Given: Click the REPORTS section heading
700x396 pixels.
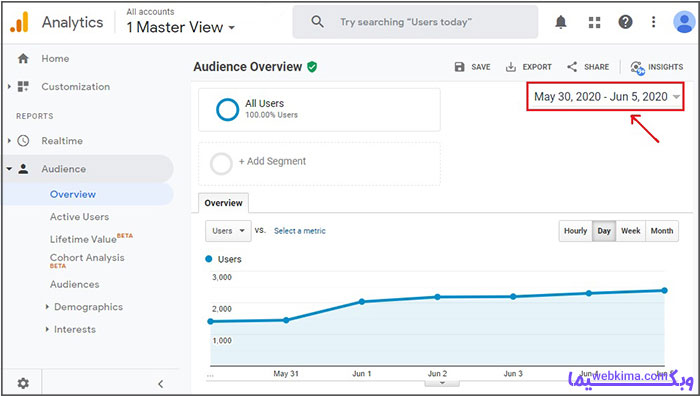Looking at the screenshot, I should pos(35,116).
